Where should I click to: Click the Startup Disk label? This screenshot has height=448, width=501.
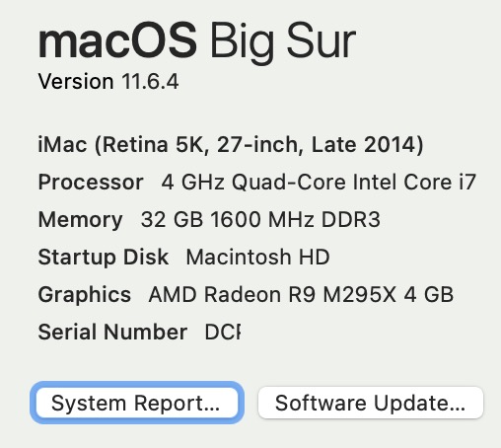tap(104, 257)
